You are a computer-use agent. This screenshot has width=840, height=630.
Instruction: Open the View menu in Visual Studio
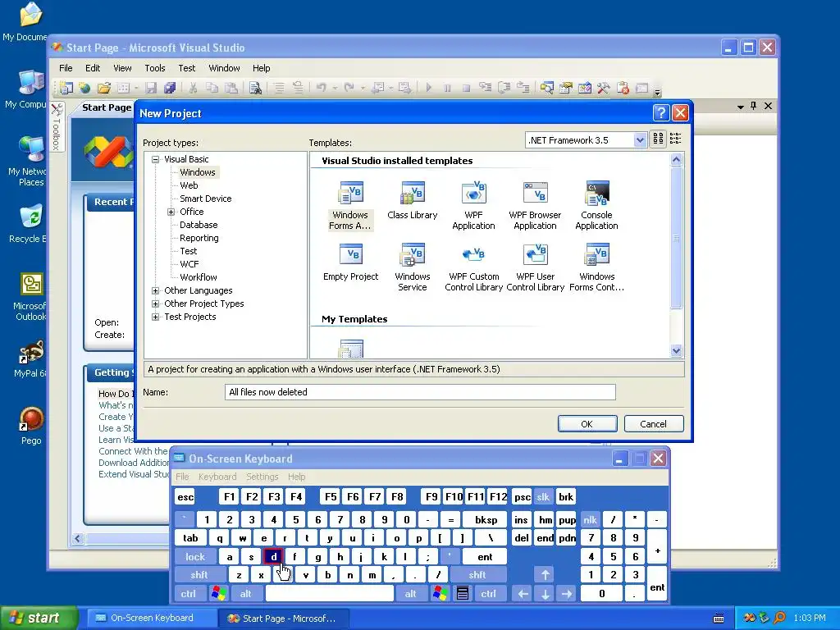pyautogui.click(x=122, y=68)
